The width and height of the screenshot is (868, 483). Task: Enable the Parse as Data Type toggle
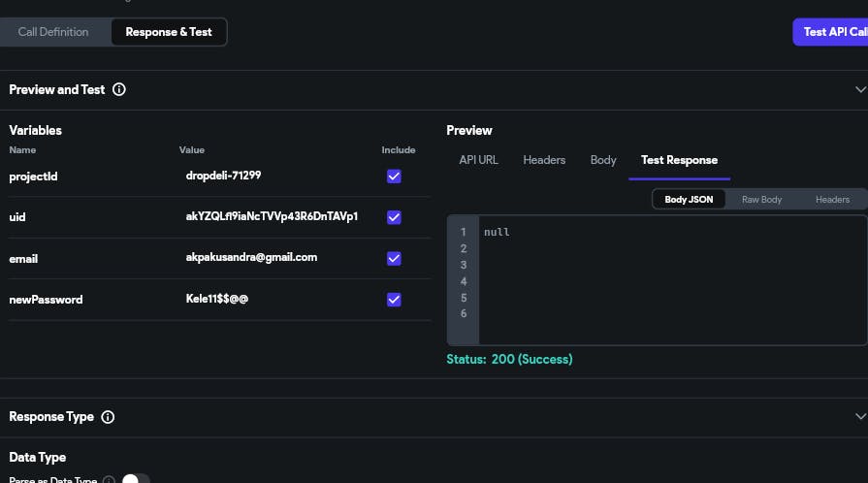click(136, 479)
